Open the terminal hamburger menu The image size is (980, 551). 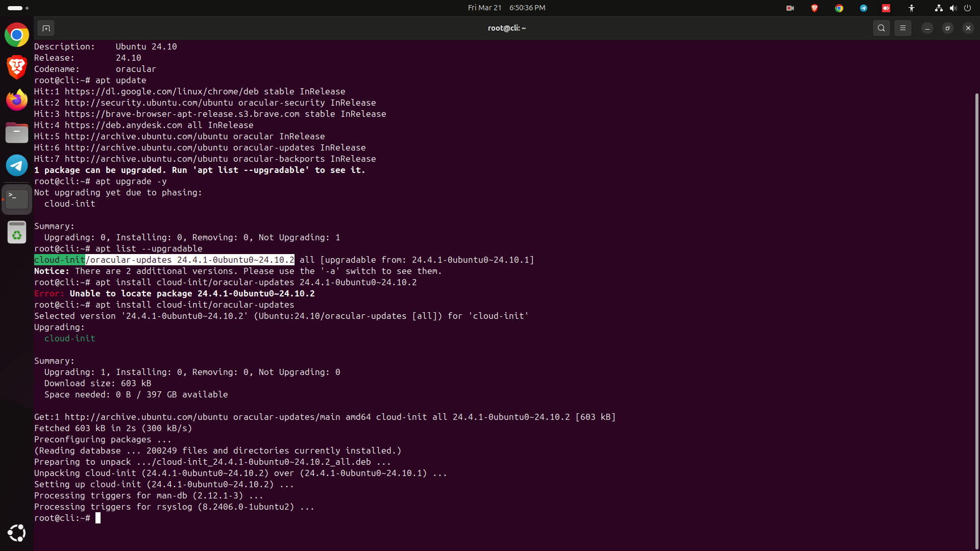[902, 28]
